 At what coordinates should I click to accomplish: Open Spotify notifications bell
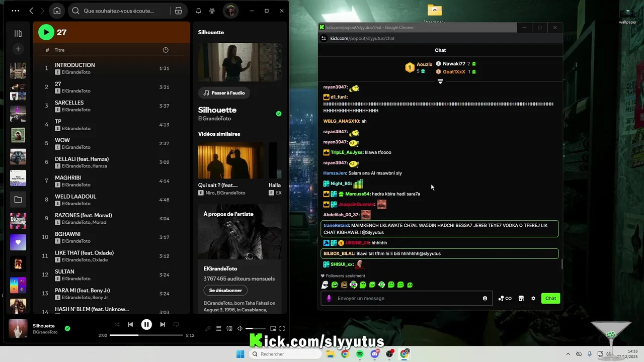pyautogui.click(x=198, y=11)
